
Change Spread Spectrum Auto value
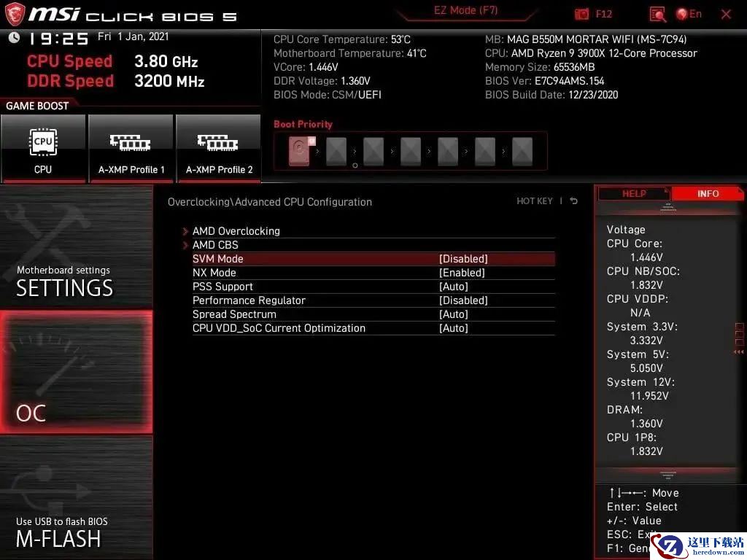tap(454, 314)
